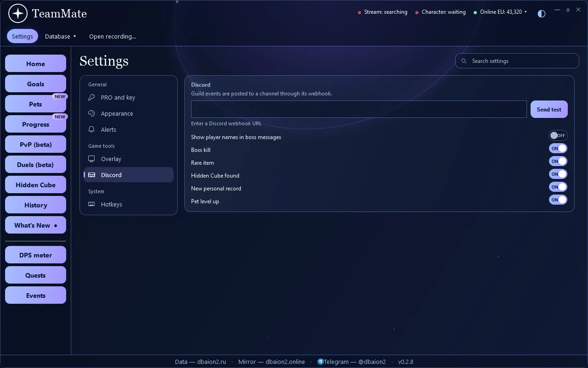Click the key icon beside PRO and key

pos(91,97)
